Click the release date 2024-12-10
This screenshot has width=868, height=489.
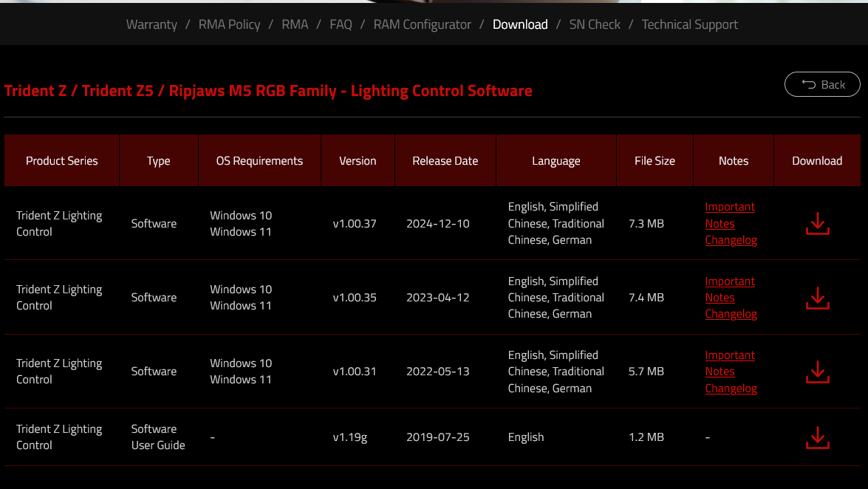[x=438, y=224]
